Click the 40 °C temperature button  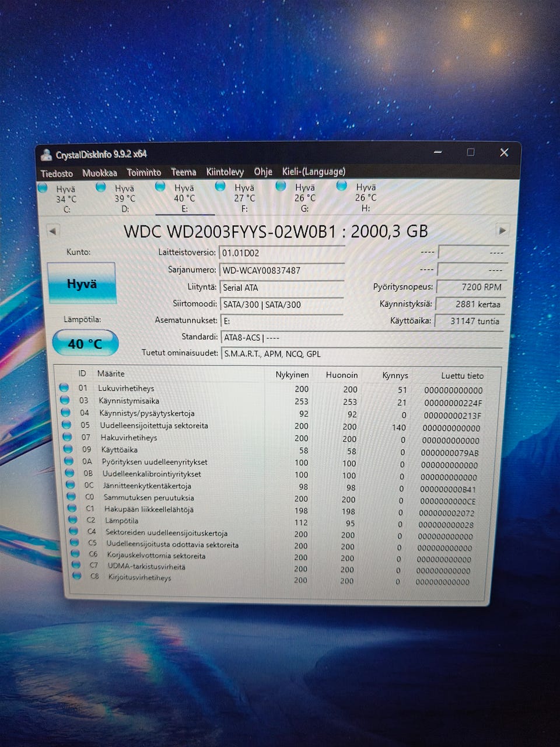pos(85,344)
